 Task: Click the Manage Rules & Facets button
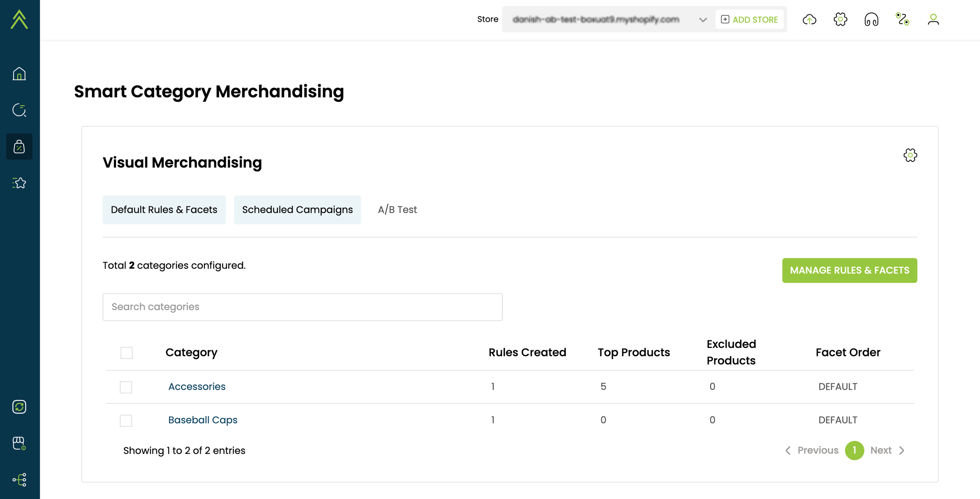point(849,270)
